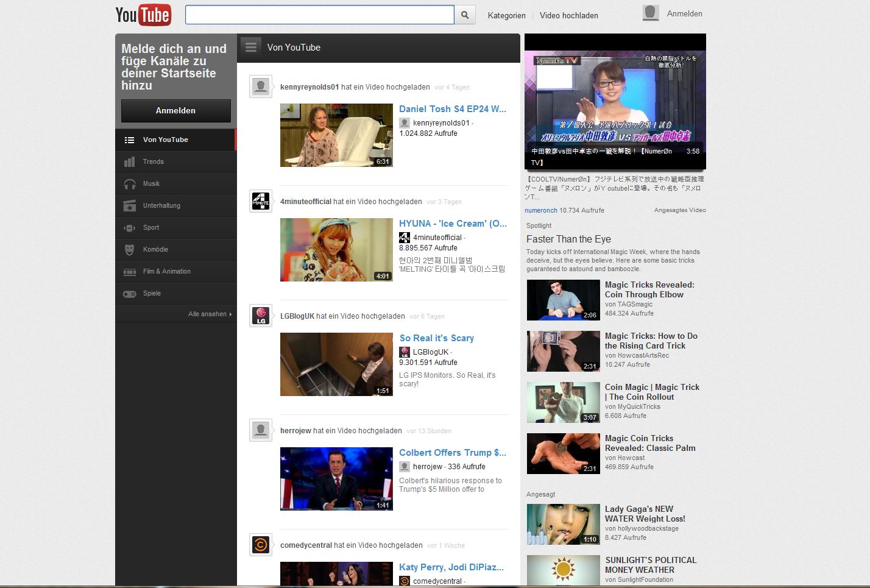This screenshot has width=870, height=588.
Task: Open Video hochladen link
Action: click(568, 15)
